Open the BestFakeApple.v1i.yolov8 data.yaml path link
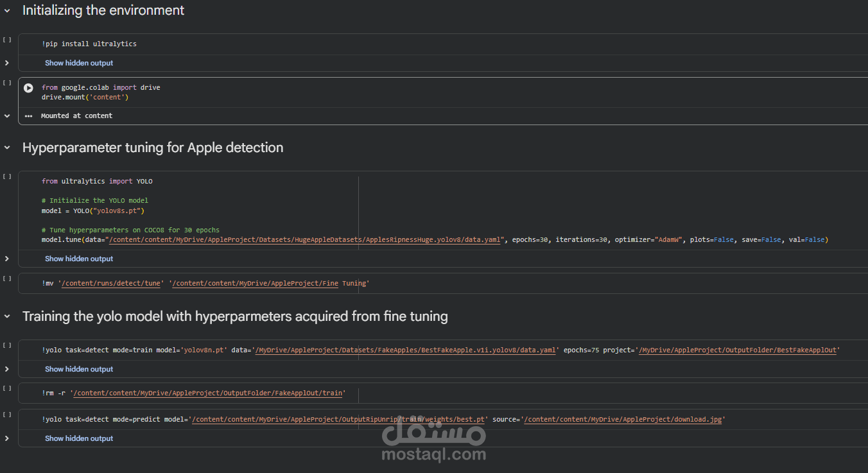Viewport: 868px width, 473px height. (x=405, y=350)
